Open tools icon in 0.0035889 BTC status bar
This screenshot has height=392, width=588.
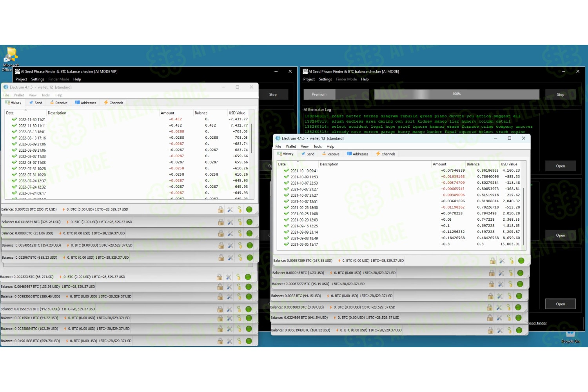(x=230, y=329)
